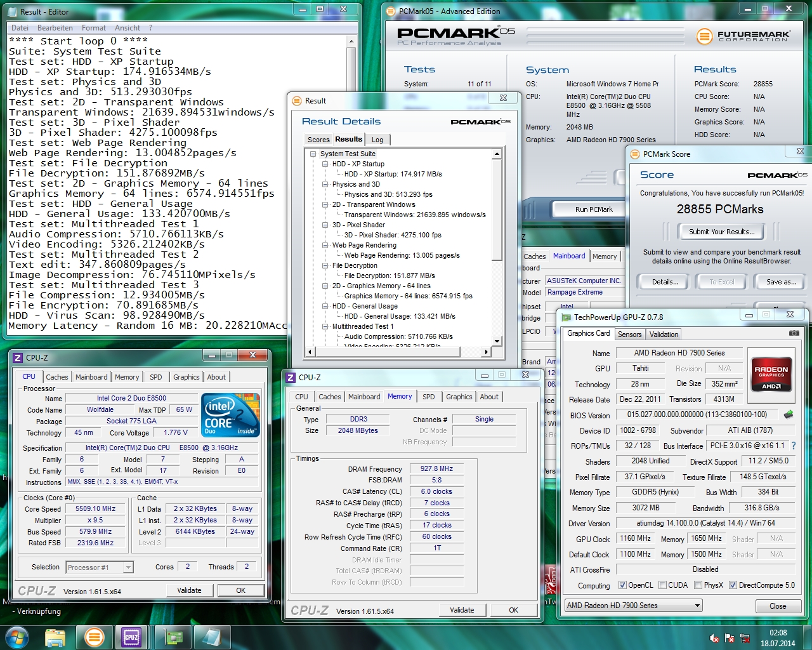Toggle the PhysX checkbox in GPU-Z
Image resolution: width=812 pixels, height=650 pixels.
(x=698, y=585)
